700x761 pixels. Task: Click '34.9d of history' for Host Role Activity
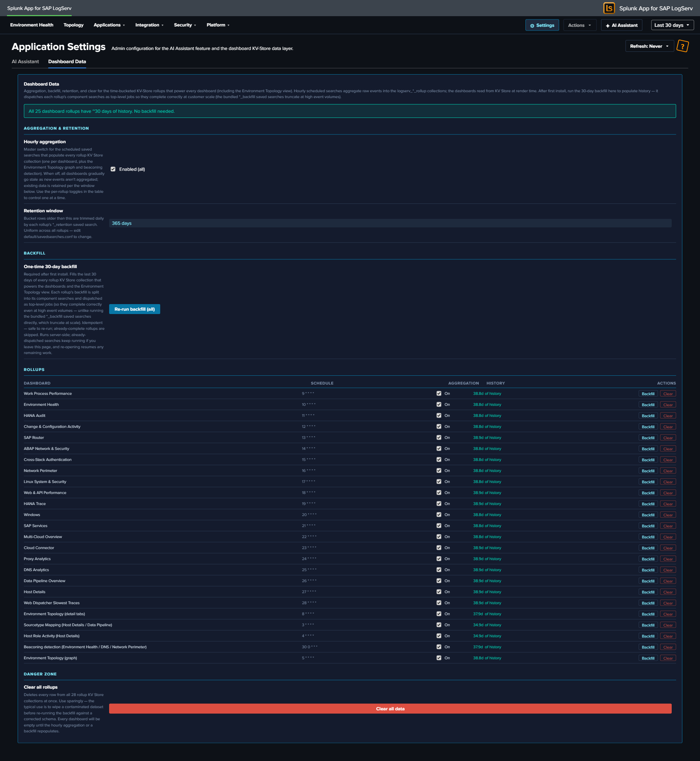(487, 636)
